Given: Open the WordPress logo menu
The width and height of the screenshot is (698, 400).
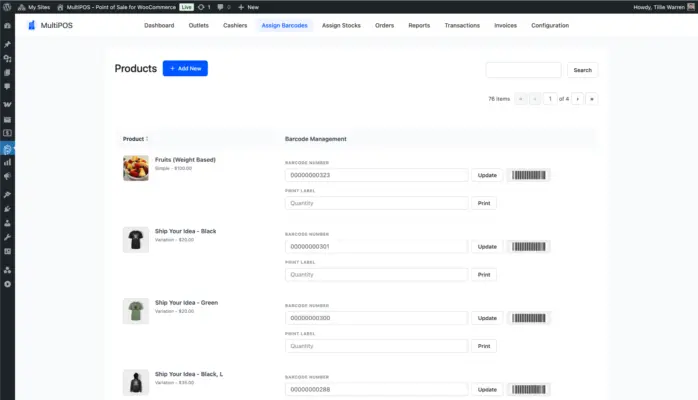Looking at the screenshot, I should point(7,7).
